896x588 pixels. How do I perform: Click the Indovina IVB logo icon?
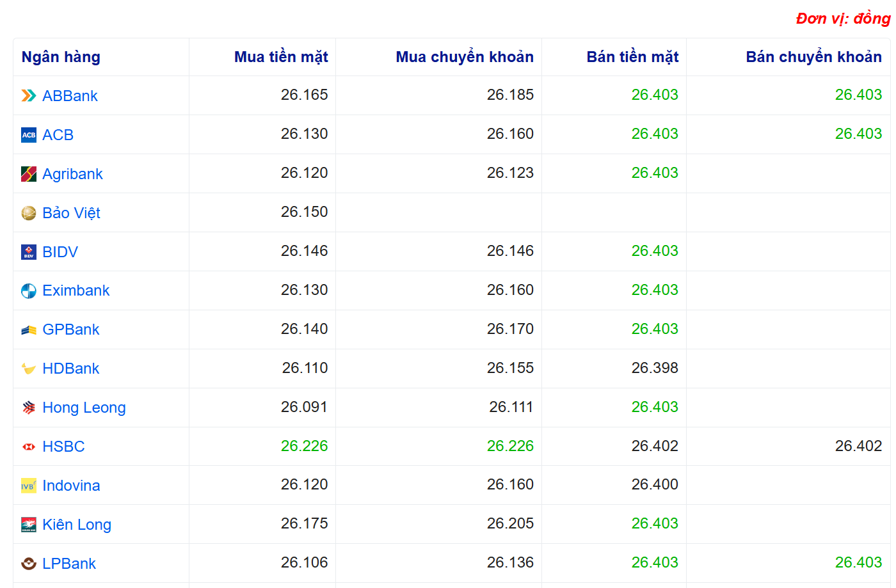coord(29,486)
